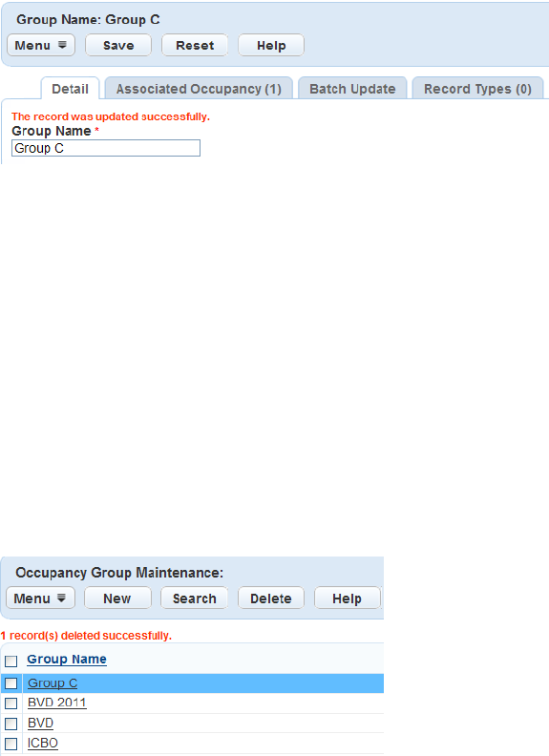The width and height of the screenshot is (549, 756).
Task: Delete selected occupancy groups
Action: click(270, 598)
